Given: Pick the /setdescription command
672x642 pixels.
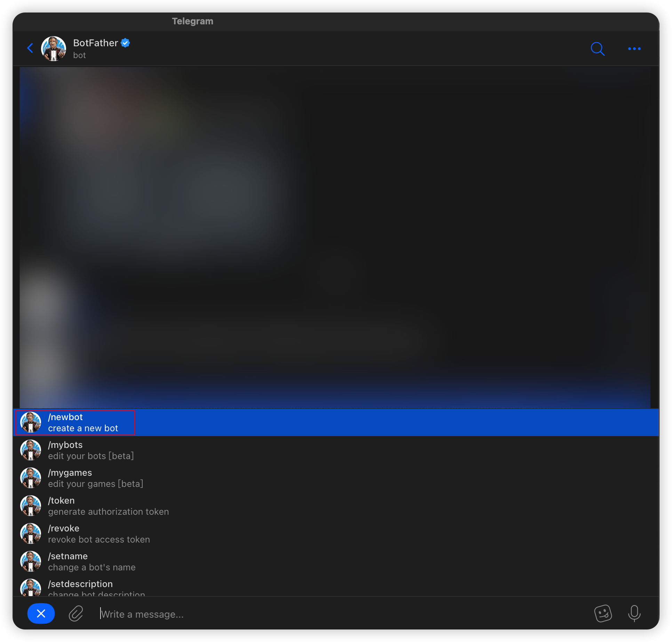Looking at the screenshot, I should [336, 586].
